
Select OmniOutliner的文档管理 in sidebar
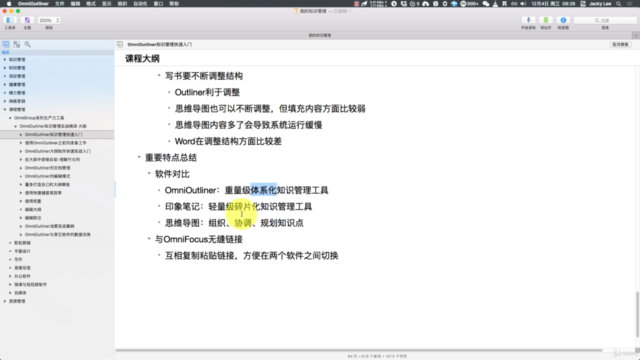47,168
